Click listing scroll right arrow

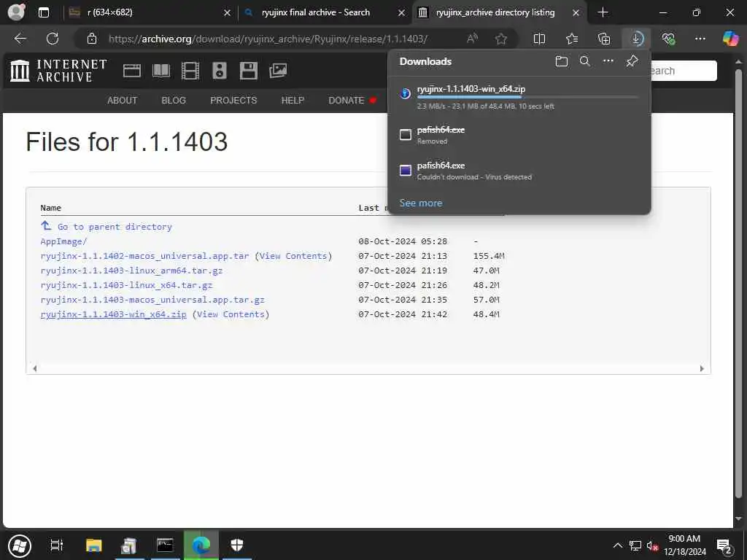(702, 368)
